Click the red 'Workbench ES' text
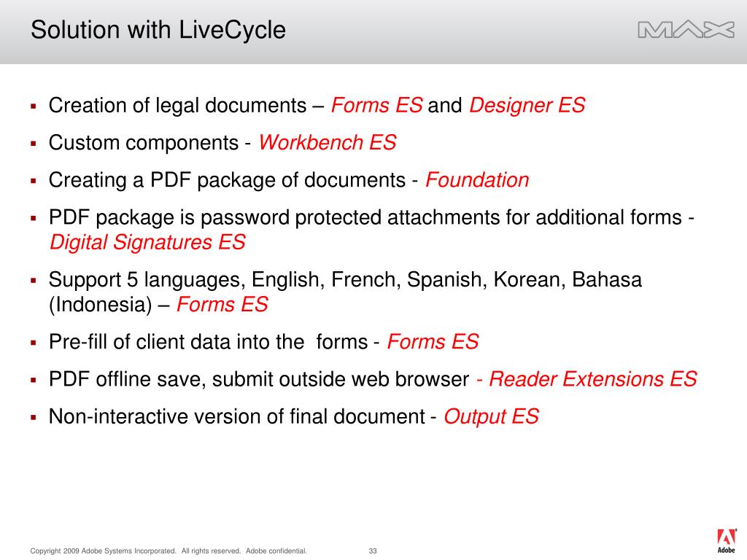The width and height of the screenshot is (747, 560). [x=328, y=142]
